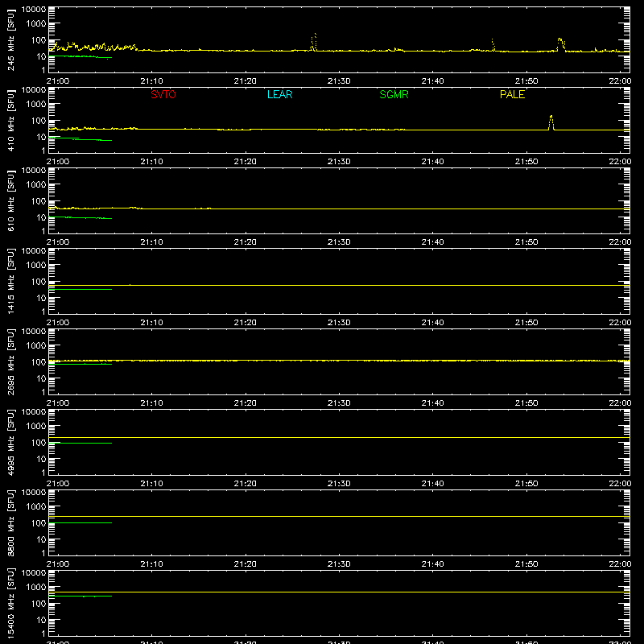Click the 245 MHz burst spike near 21:27
This screenshot has height=644, width=644.
click(314, 42)
